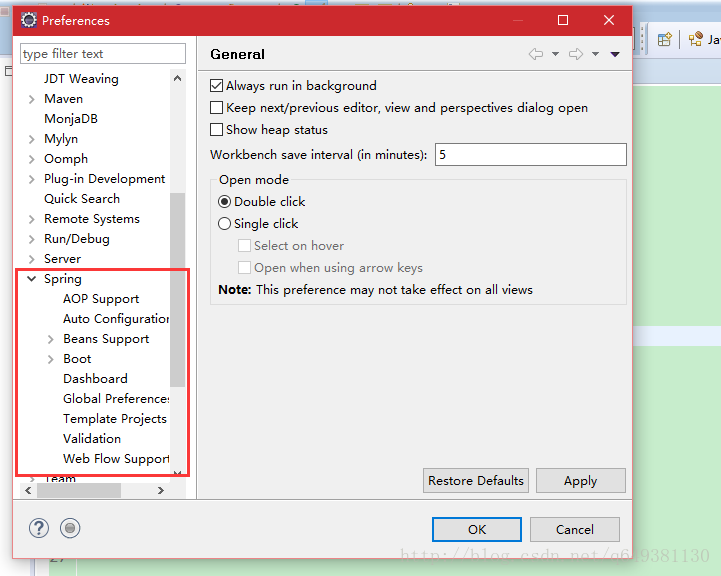Viewport: 721px width, 576px height.
Task: Enable Show heap status checkbox
Action: tap(217, 130)
